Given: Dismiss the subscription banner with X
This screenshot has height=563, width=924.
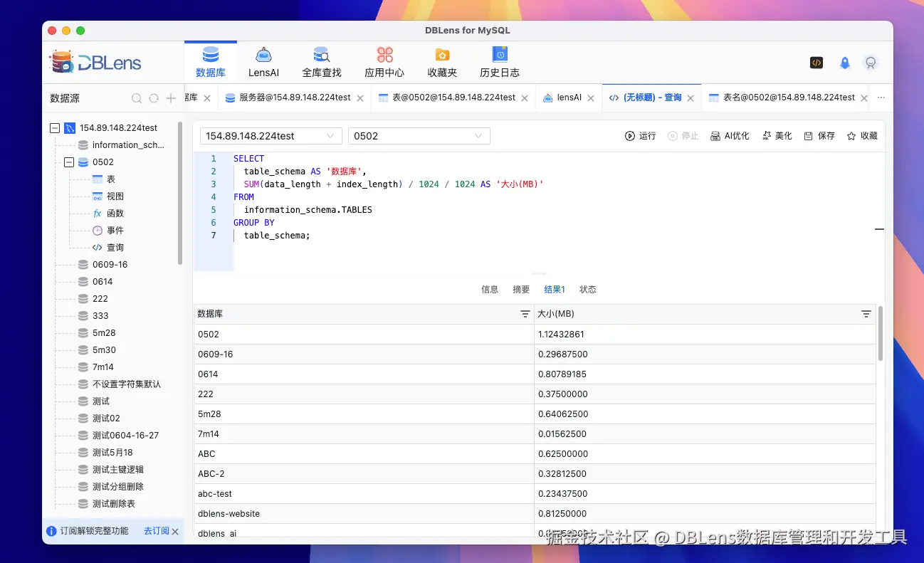Looking at the screenshot, I should (175, 532).
